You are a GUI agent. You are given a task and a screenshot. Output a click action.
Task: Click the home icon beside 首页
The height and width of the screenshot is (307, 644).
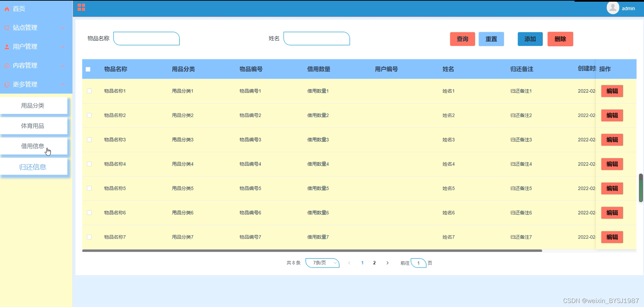[x=7, y=9]
